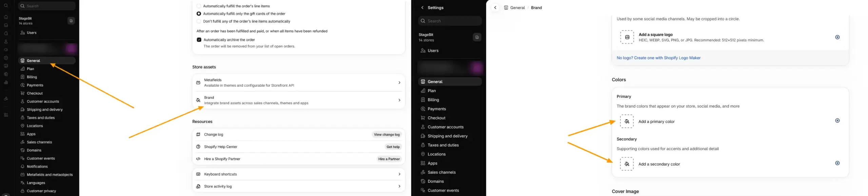Screen dimensions: 868x196
Task: Click the Get help button
Action: tap(393, 147)
